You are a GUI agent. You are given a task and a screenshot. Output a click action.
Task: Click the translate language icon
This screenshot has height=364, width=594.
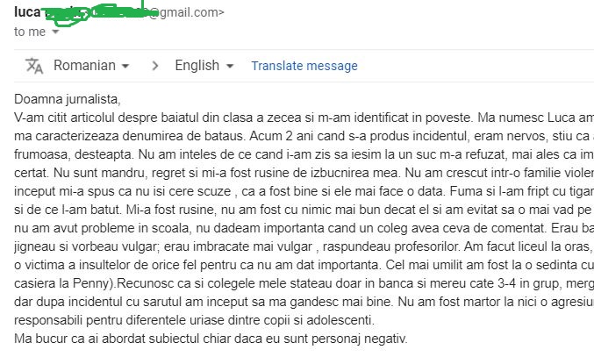[x=34, y=66]
